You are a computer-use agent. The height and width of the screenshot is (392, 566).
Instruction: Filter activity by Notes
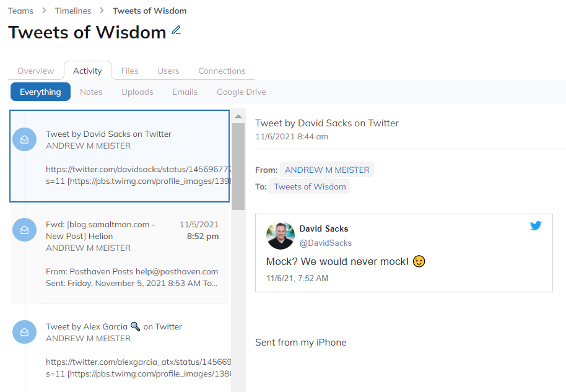[x=91, y=92]
